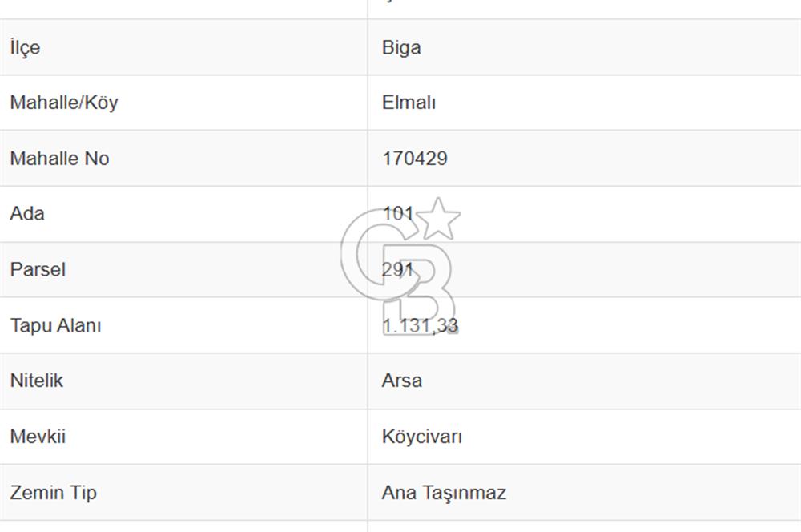Select the Ada value 101
This screenshot has width=801, height=532.
398,214
